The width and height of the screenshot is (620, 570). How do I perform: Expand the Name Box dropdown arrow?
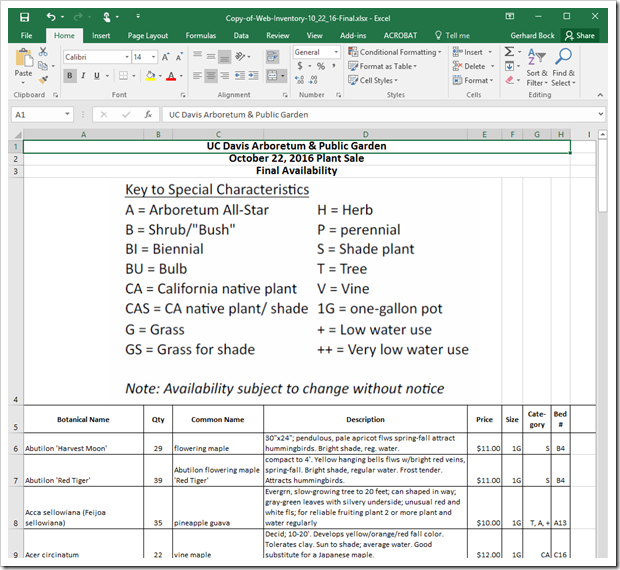click(x=67, y=114)
